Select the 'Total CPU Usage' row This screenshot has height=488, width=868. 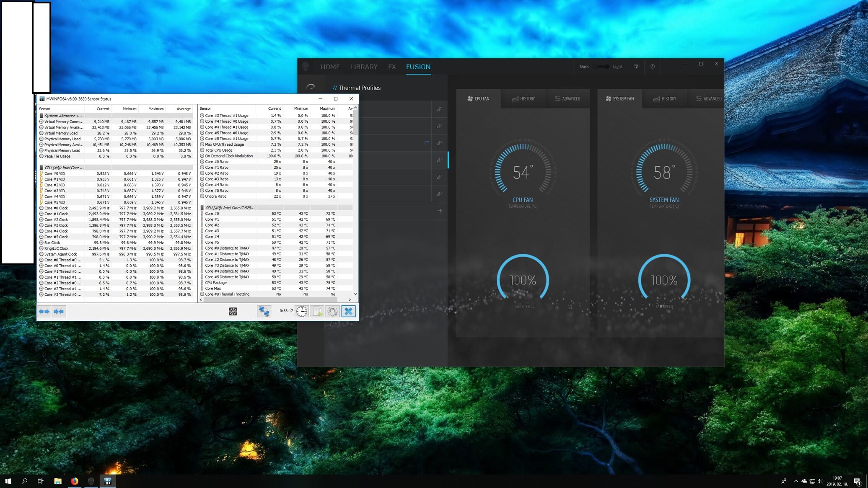(276, 150)
